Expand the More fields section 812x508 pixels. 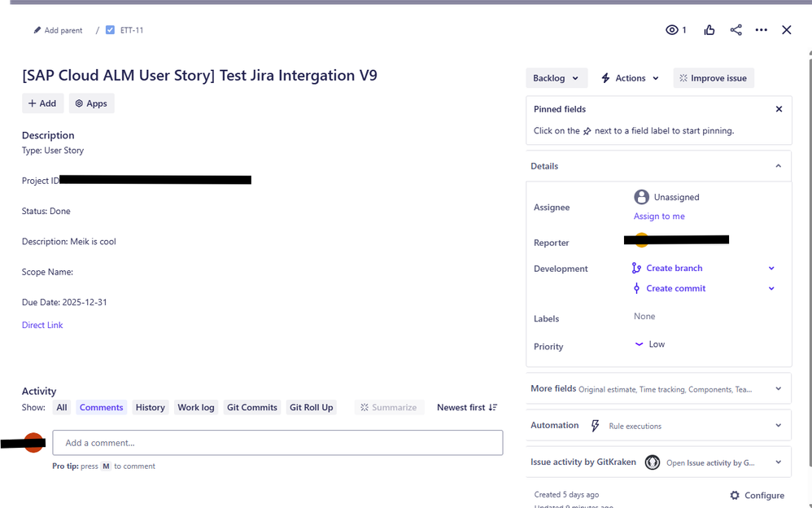(x=658, y=389)
